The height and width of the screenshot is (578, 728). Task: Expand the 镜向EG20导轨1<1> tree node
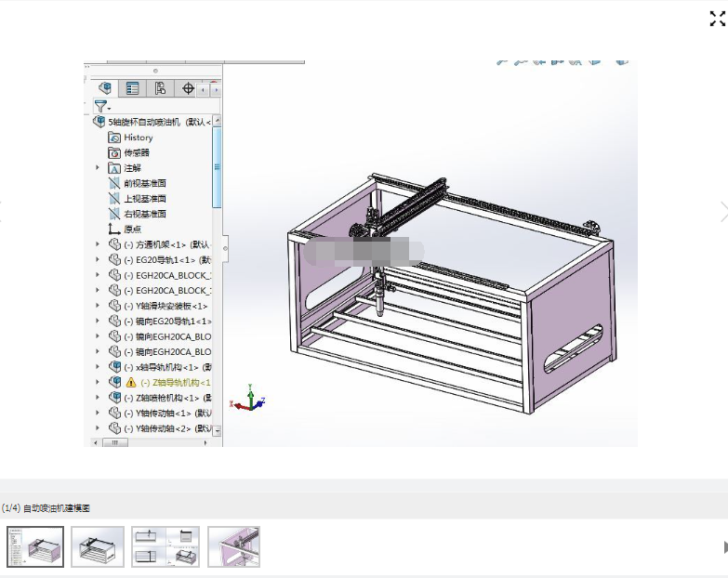pos(98,321)
